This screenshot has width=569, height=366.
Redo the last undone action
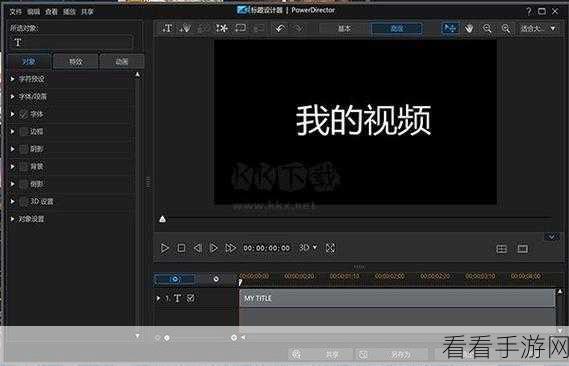click(298, 28)
